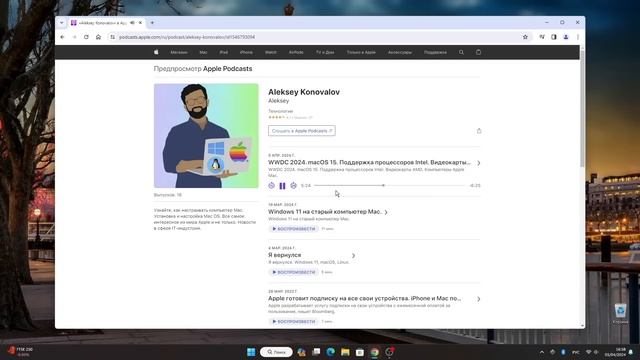
Task: Play the Windows 11 episode
Action: tap(293, 229)
